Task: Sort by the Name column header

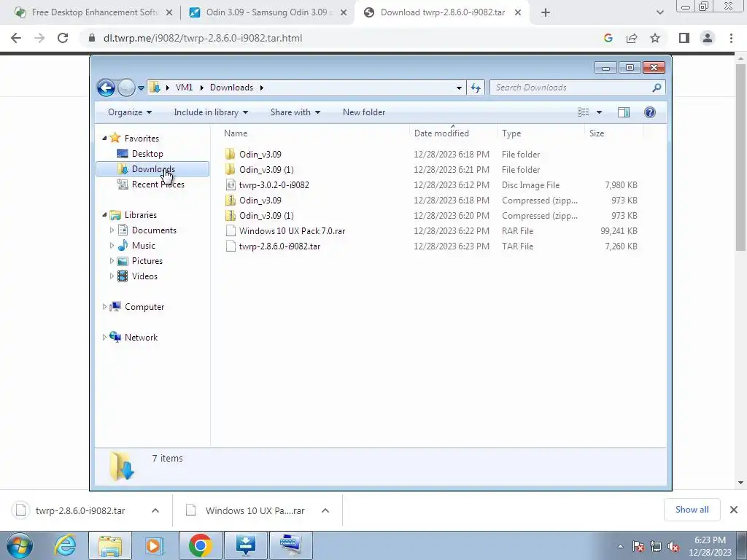Action: [314, 133]
